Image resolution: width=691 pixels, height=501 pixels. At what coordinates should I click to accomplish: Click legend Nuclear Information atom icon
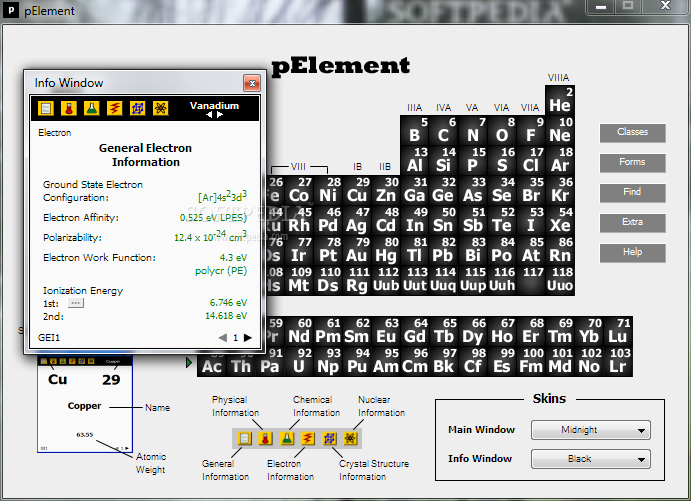click(x=350, y=438)
